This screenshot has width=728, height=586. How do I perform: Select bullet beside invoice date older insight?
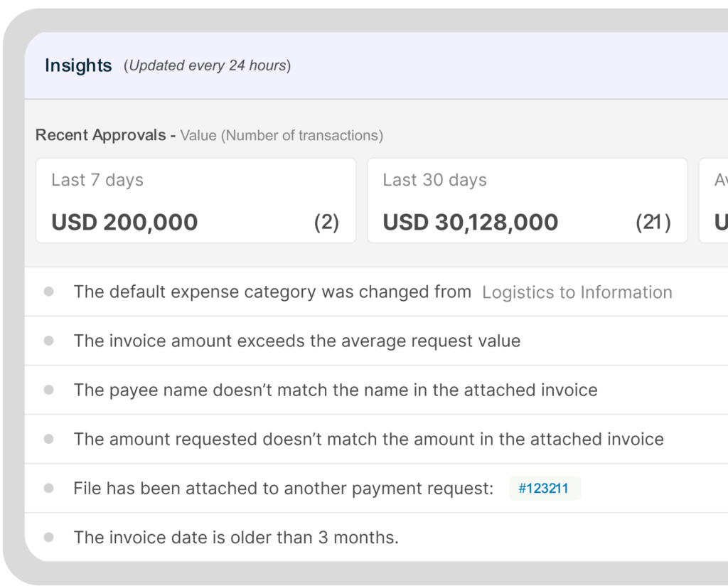click(x=48, y=537)
